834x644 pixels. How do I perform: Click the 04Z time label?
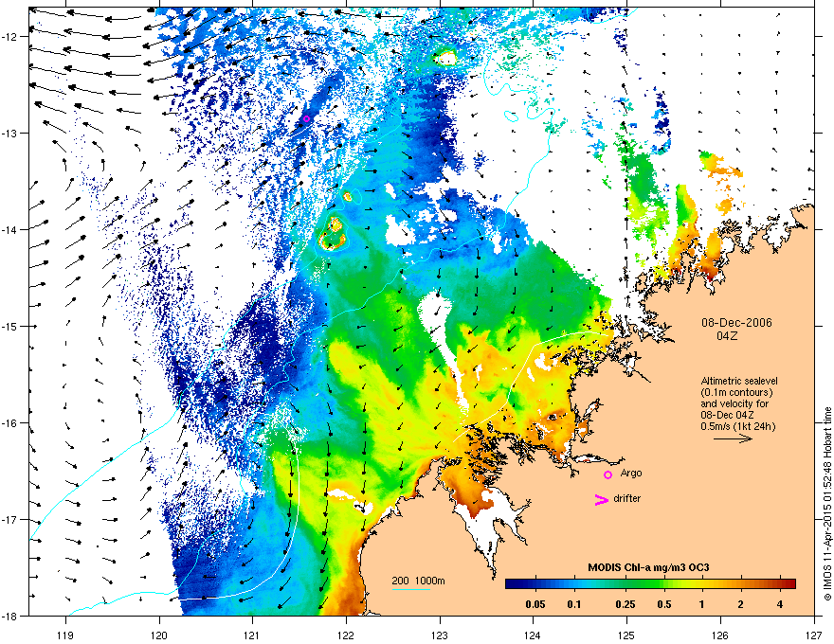click(x=727, y=336)
